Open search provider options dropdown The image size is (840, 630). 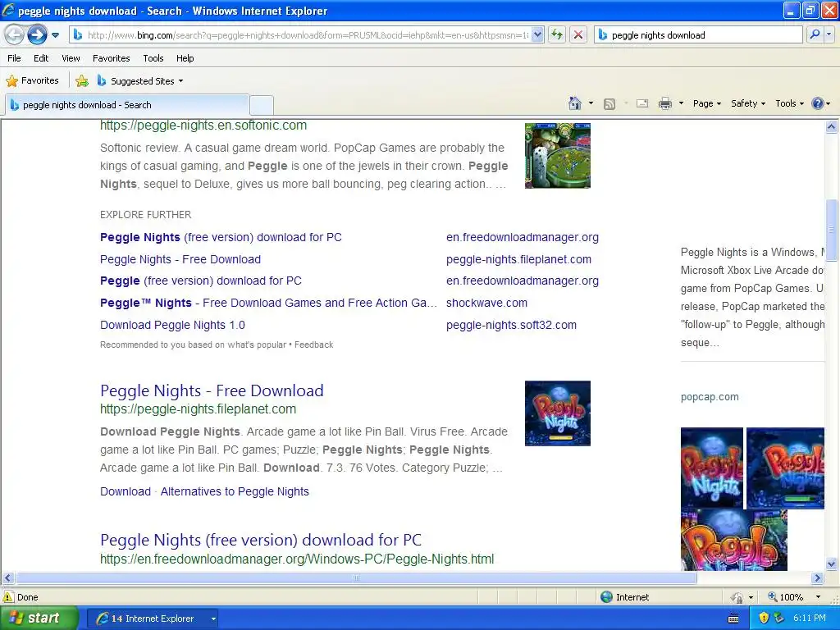click(x=829, y=34)
